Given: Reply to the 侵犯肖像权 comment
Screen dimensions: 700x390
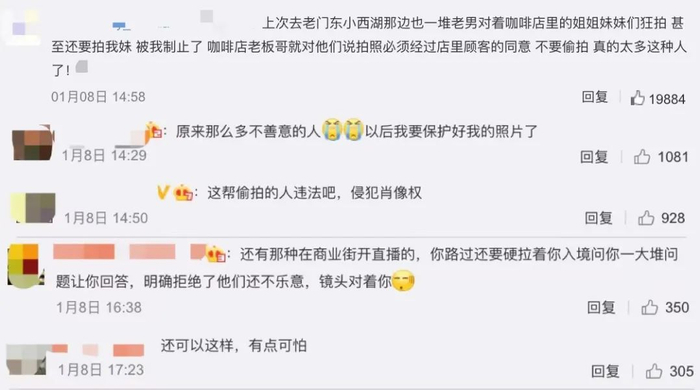Looking at the screenshot, I should [x=598, y=218].
